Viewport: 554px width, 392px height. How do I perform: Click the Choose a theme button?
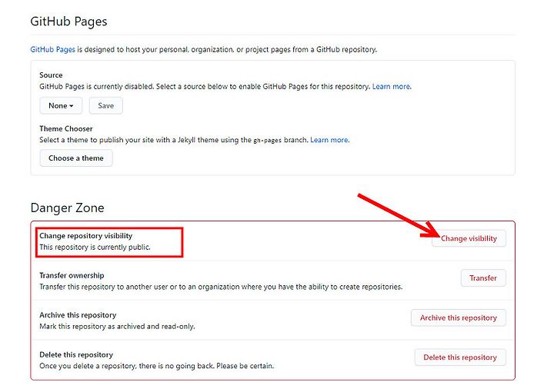pos(76,158)
